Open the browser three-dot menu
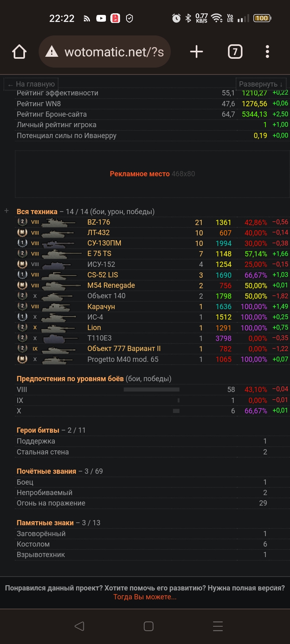Screen dimensions: 290x644 [x=267, y=52]
